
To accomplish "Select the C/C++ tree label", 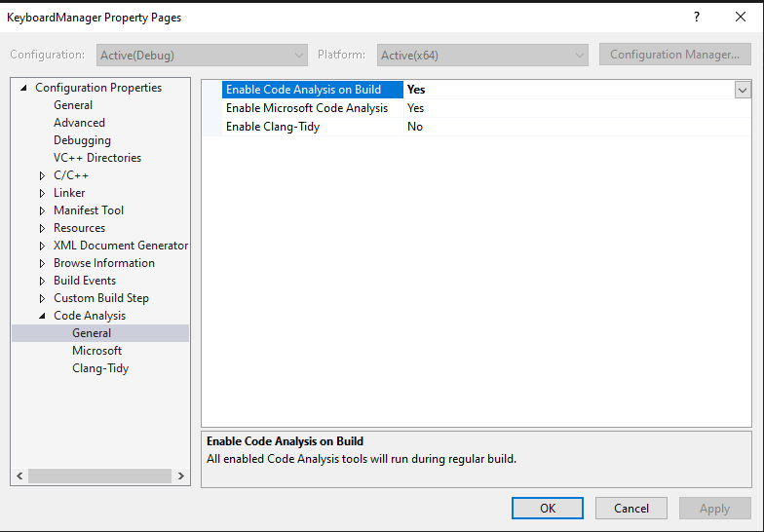I will coord(71,175).
